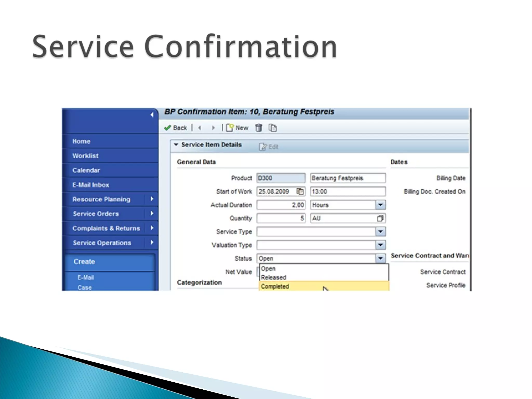Select Released in status list
The image size is (532, 399).
point(273,277)
